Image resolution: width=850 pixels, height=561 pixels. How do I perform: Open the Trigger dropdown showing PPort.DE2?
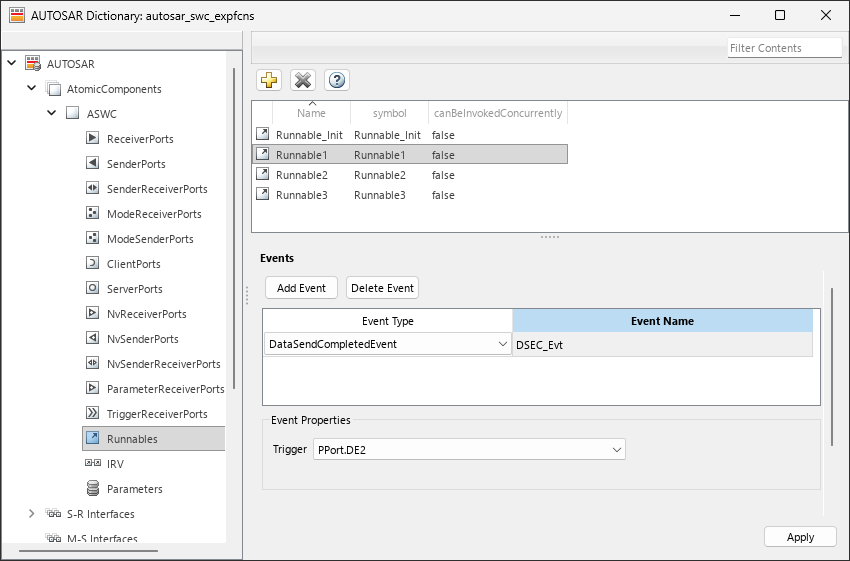pyautogui.click(x=616, y=449)
